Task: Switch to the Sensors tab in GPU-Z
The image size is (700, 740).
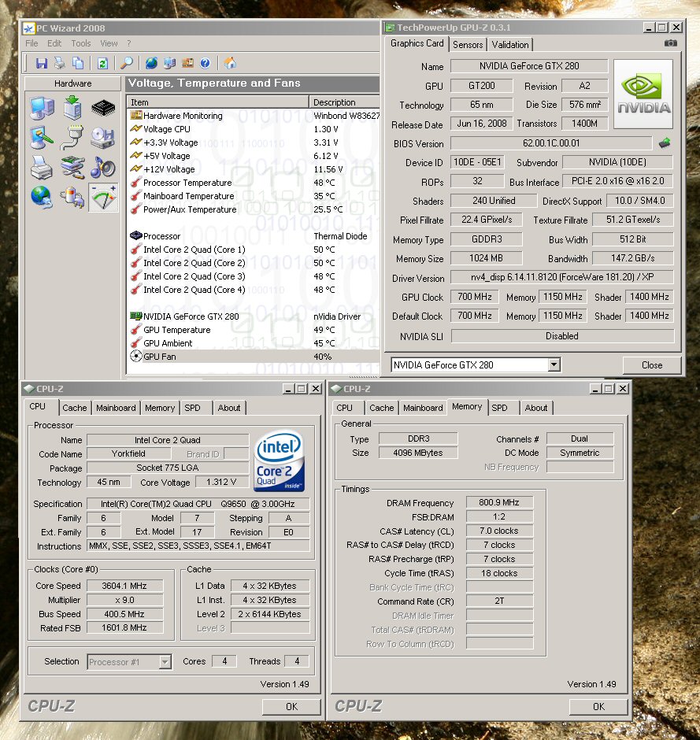Action: coord(468,45)
